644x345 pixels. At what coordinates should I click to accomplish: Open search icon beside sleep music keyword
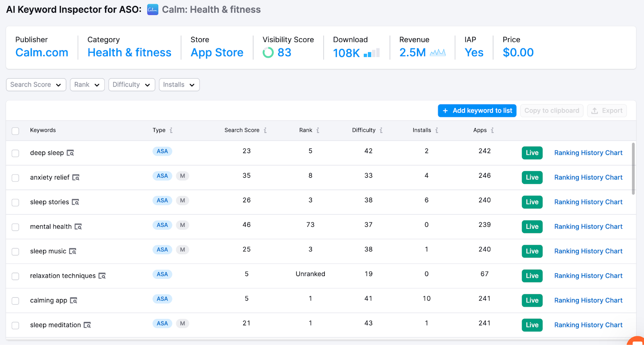point(73,251)
